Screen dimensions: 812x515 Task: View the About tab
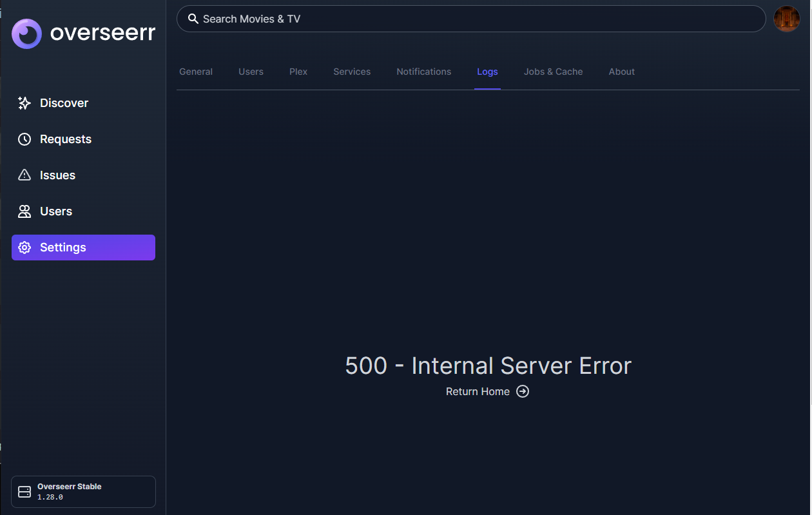(x=621, y=72)
